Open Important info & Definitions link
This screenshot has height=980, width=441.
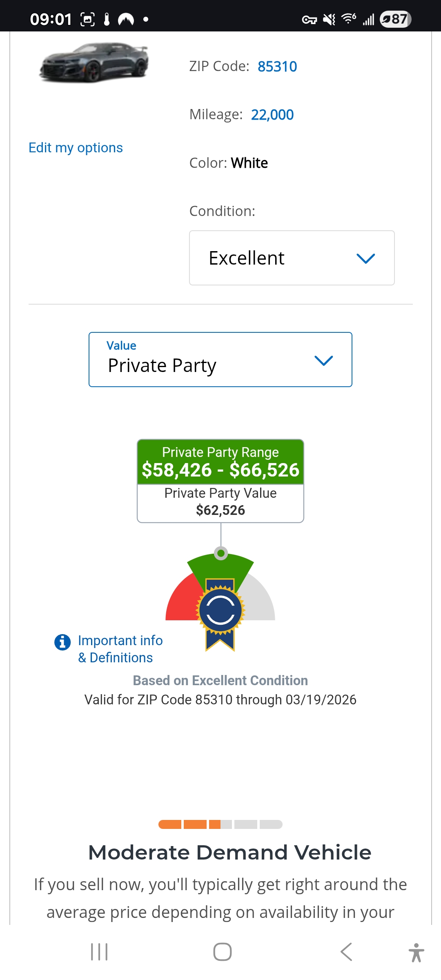[120, 649]
